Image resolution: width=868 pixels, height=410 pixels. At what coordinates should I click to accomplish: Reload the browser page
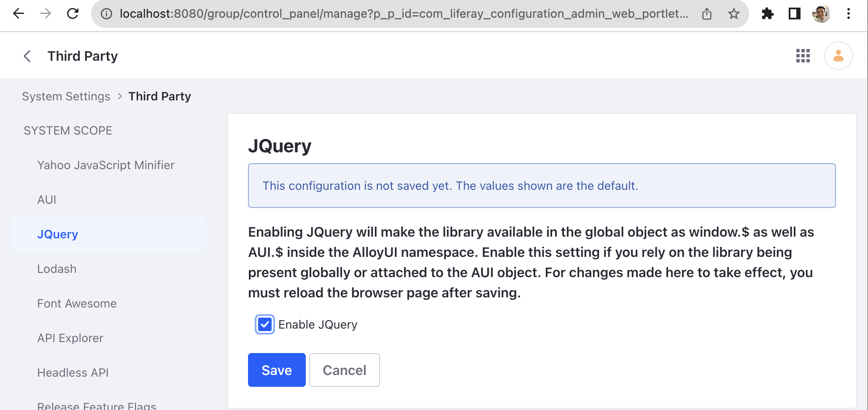[x=73, y=14]
